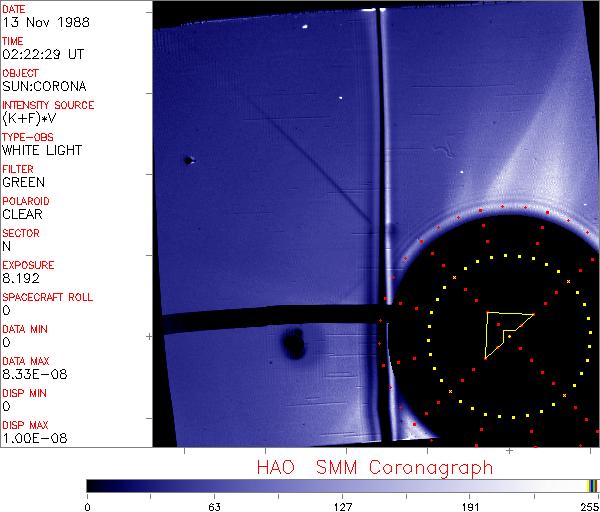Click the yellow wedge marker inside the occulting disk
This screenshot has width=600, height=512.
coord(505,328)
